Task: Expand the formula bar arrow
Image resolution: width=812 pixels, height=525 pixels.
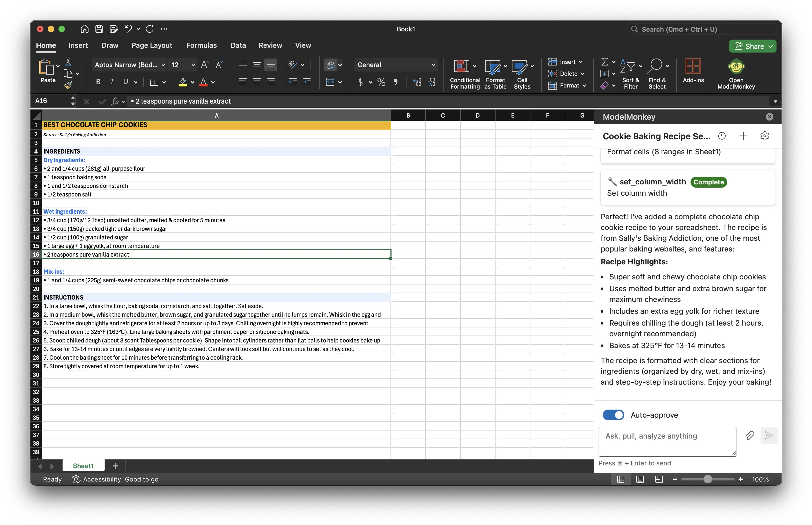Action: 775,101
